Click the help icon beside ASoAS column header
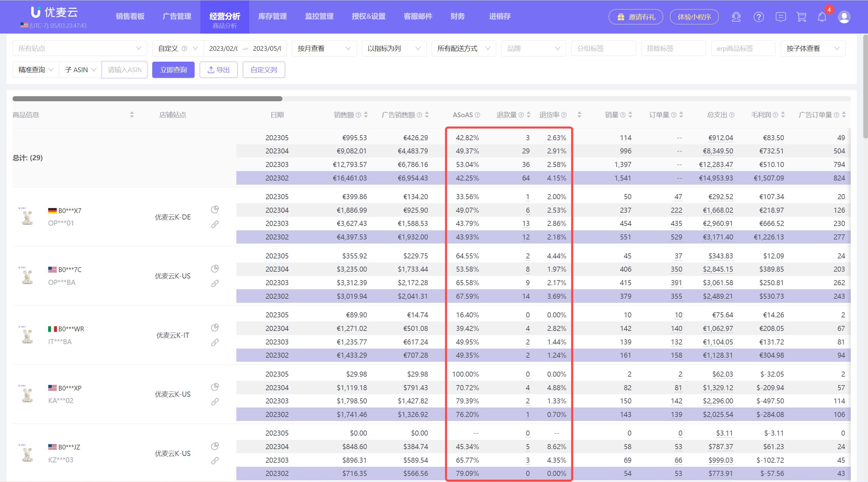The image size is (868, 482). pyautogui.click(x=478, y=115)
